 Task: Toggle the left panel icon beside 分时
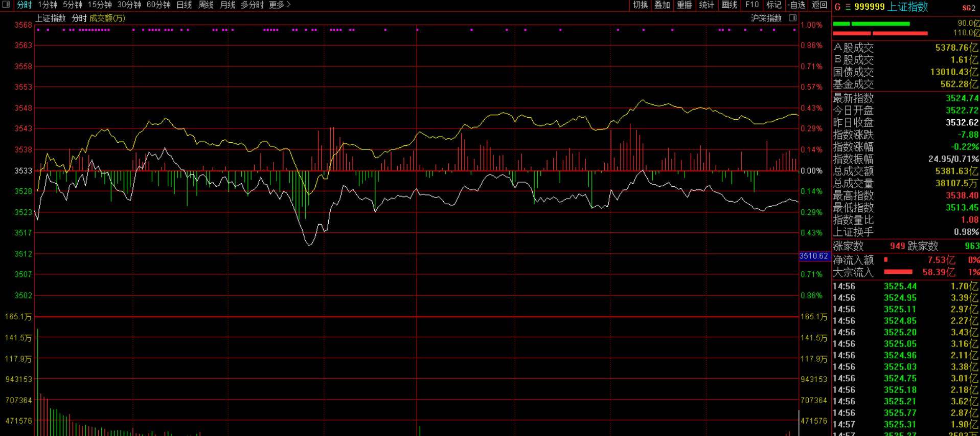point(7,5)
